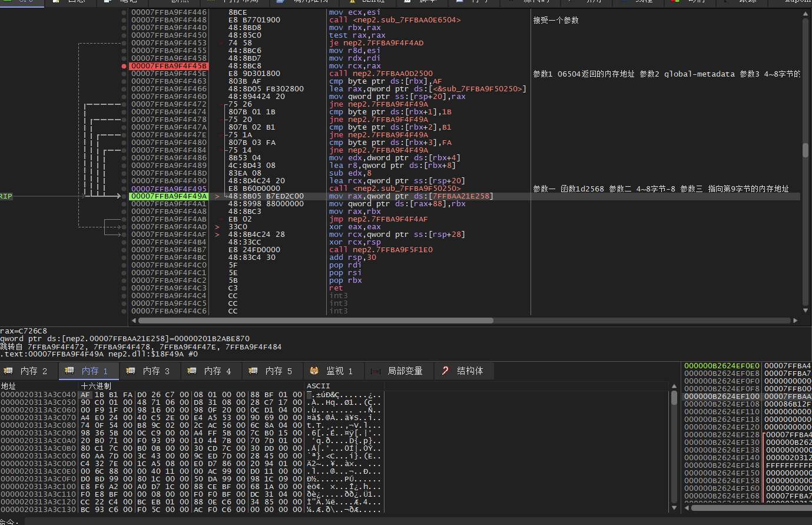The height and width of the screenshot is (525, 812).
Task: Select call nep2.sub_7FFBAA0E6504 instruction
Action: (x=395, y=20)
